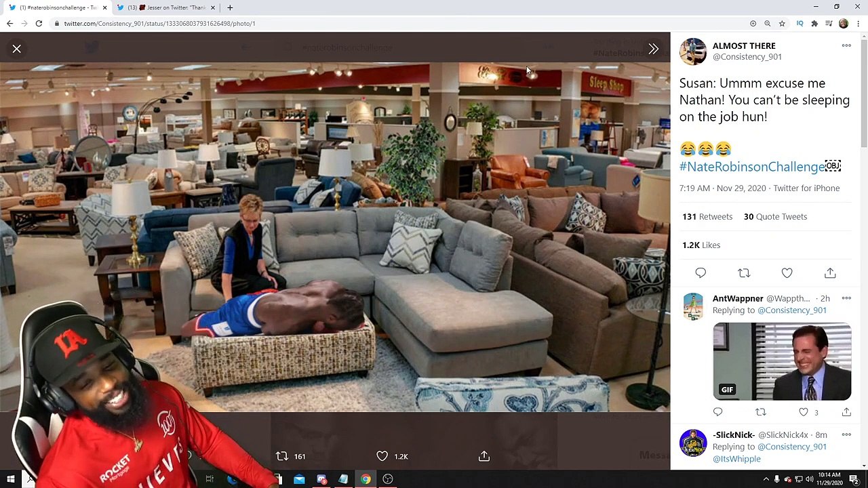The height and width of the screenshot is (488, 868).
Task: Like the photo with the heart beside 1.2K
Action: pos(382,456)
